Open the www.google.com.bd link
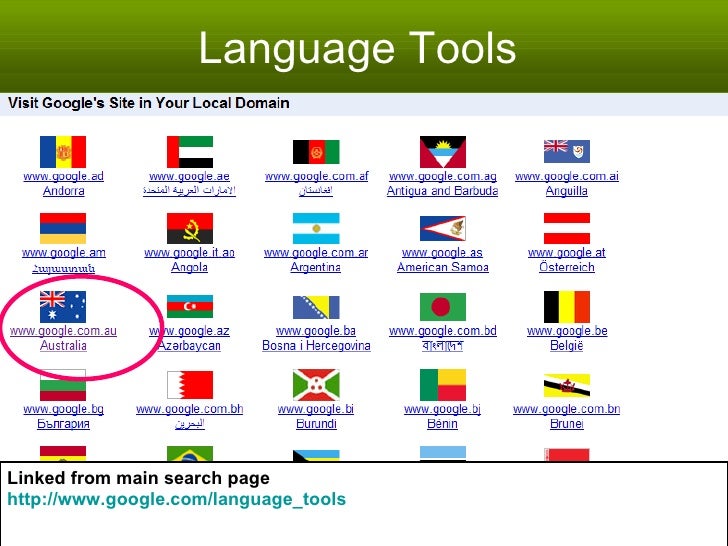The height and width of the screenshot is (546, 728). 443,331
